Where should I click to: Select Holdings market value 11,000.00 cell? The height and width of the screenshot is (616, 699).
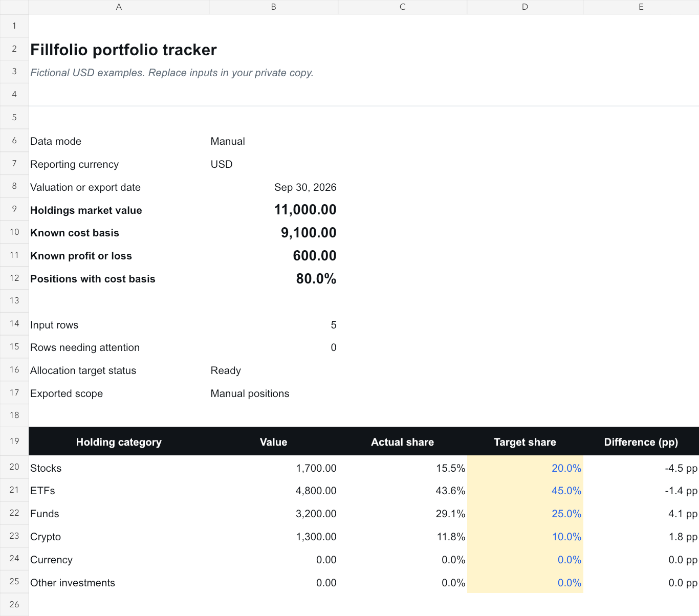[x=273, y=210]
